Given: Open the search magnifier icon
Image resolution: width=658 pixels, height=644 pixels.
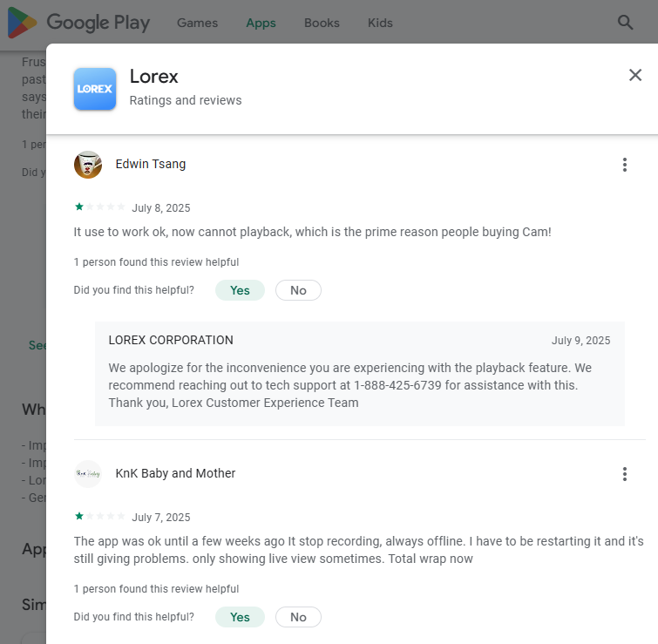Looking at the screenshot, I should (625, 23).
